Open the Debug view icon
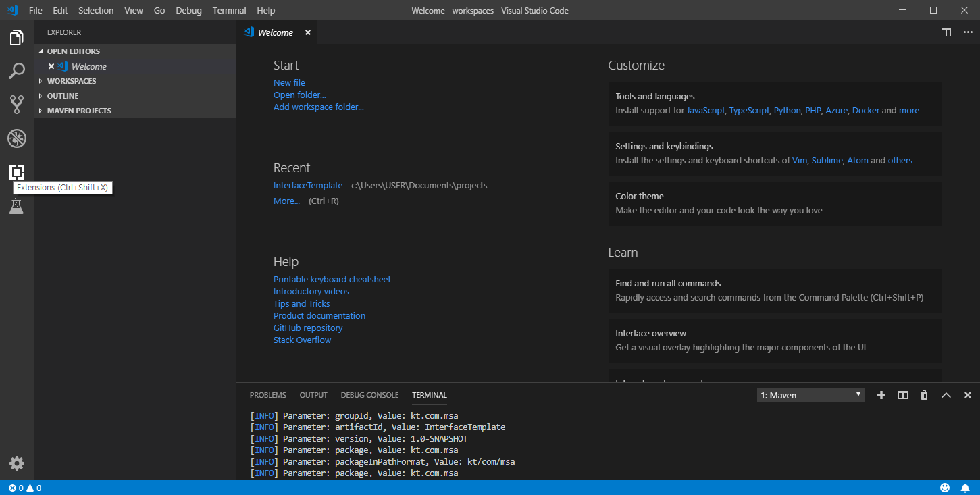The width and height of the screenshot is (980, 495). [17, 138]
